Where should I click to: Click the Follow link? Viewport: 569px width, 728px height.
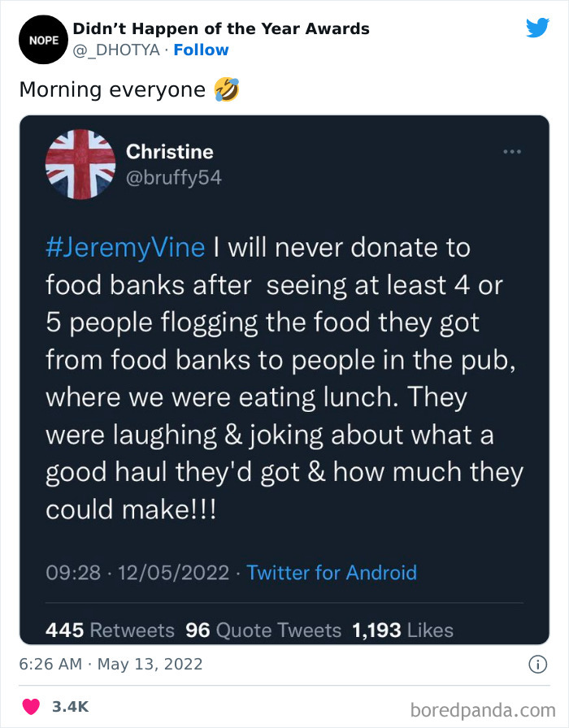coord(201,50)
